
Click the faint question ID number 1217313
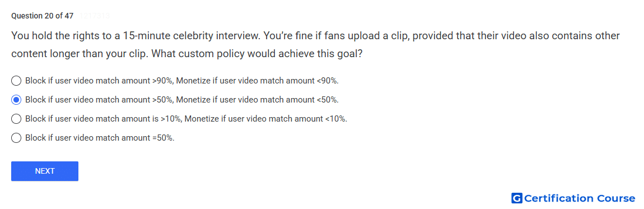[x=94, y=16]
